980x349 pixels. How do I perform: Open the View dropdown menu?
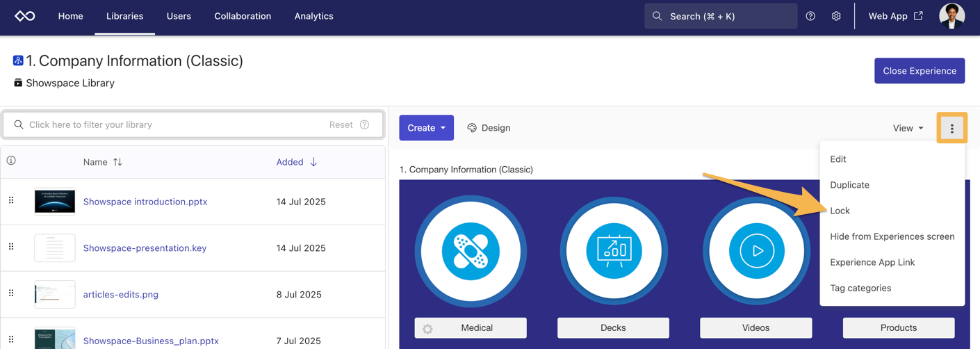pyautogui.click(x=908, y=128)
